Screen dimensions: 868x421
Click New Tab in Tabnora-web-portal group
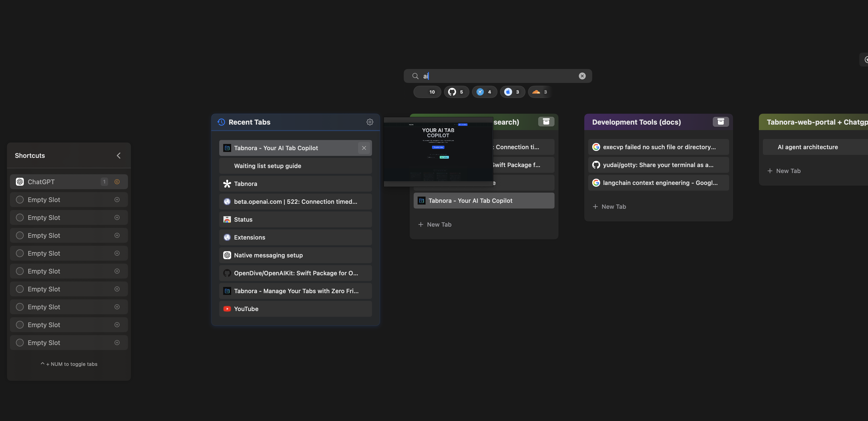point(784,171)
